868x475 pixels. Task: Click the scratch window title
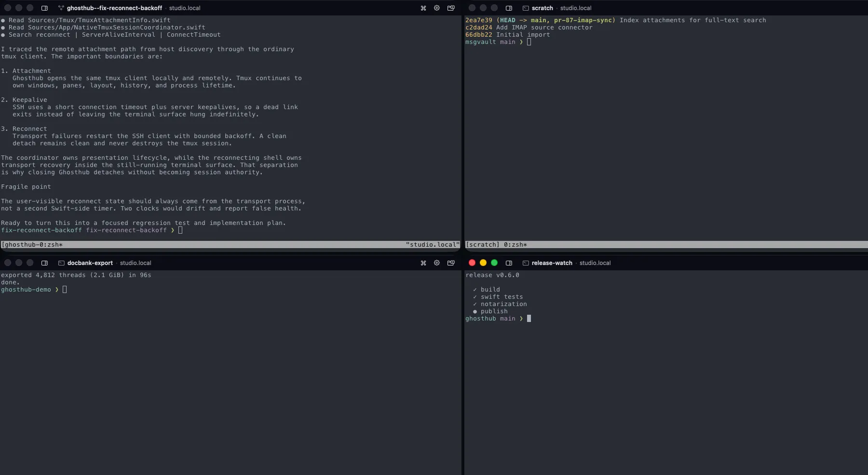[x=542, y=8]
